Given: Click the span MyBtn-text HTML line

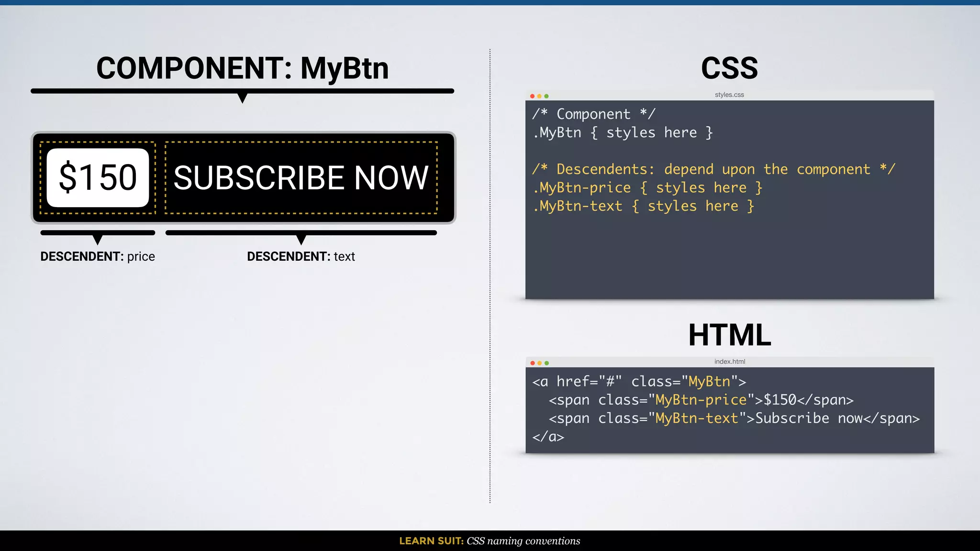Looking at the screenshot, I should click(734, 419).
